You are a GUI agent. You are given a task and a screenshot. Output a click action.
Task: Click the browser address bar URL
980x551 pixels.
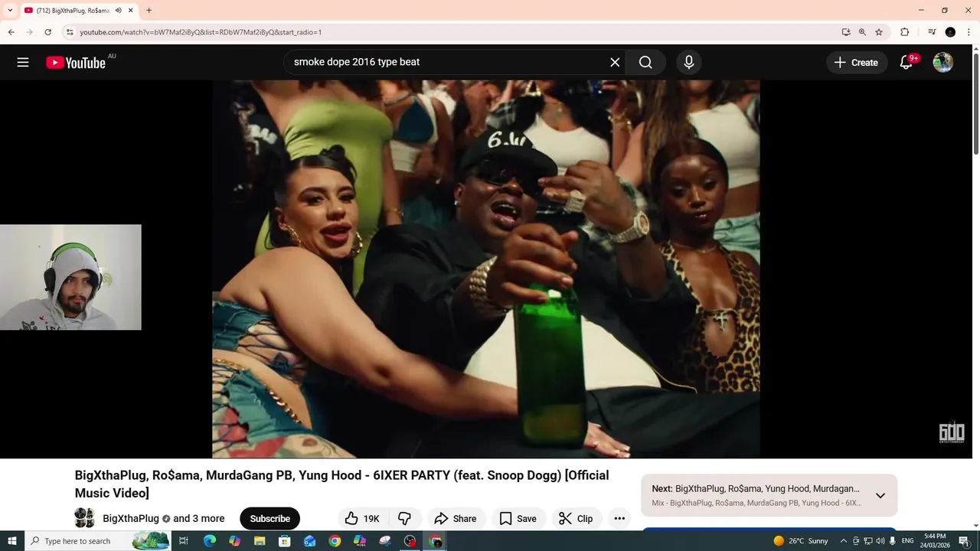(x=201, y=32)
